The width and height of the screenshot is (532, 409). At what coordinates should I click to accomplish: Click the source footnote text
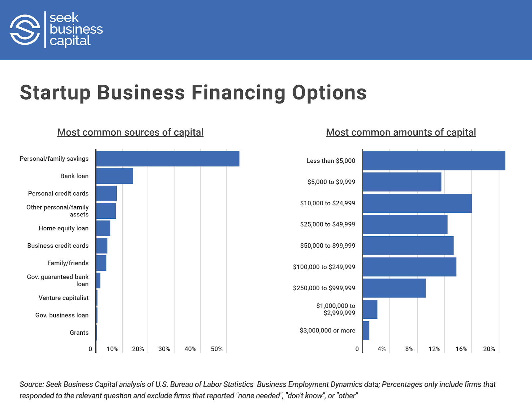(257, 390)
